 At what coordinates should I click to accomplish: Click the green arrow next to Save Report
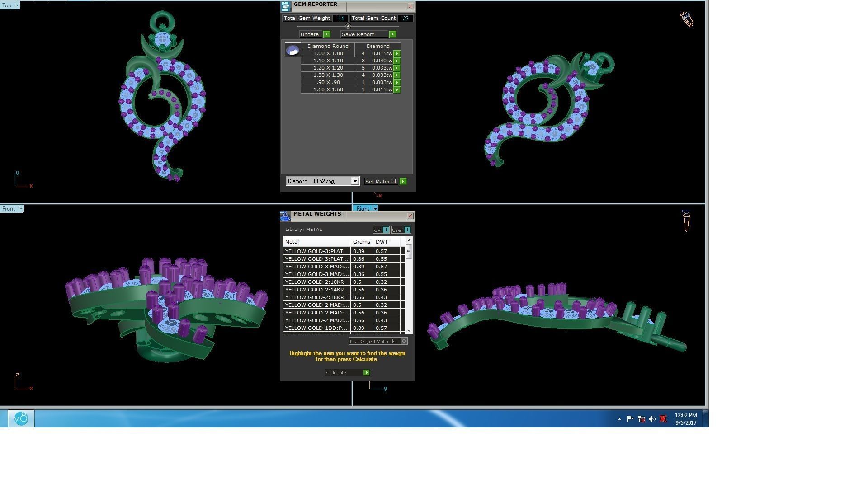click(x=392, y=34)
